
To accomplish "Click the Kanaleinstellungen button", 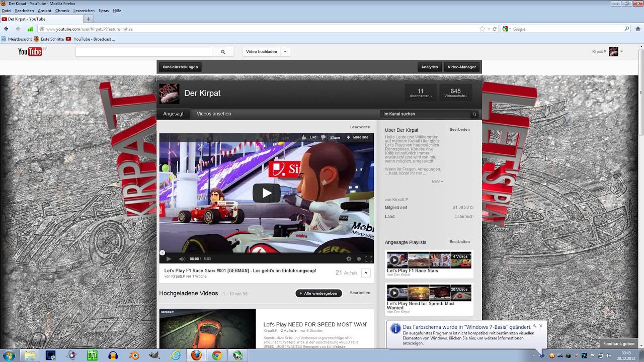I will tap(180, 67).
